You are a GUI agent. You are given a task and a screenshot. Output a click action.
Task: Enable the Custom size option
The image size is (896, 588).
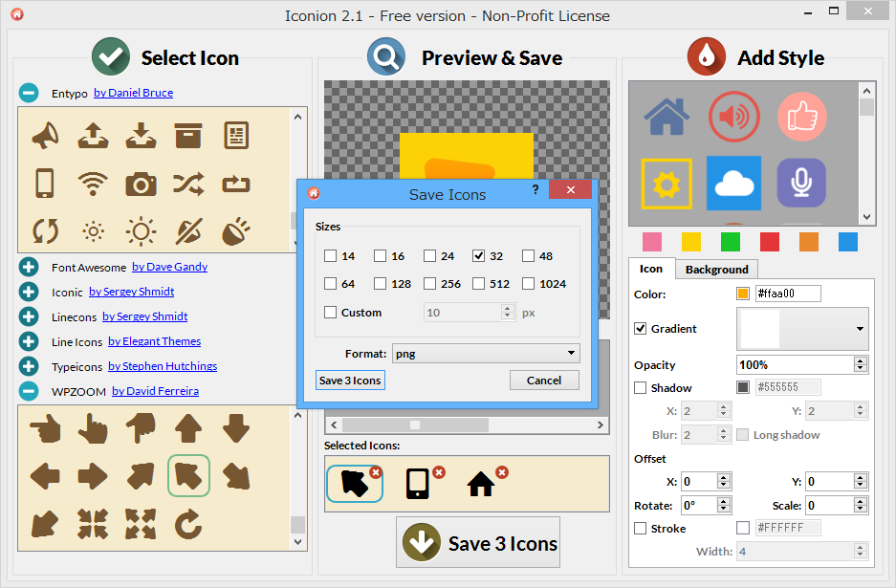[330, 312]
